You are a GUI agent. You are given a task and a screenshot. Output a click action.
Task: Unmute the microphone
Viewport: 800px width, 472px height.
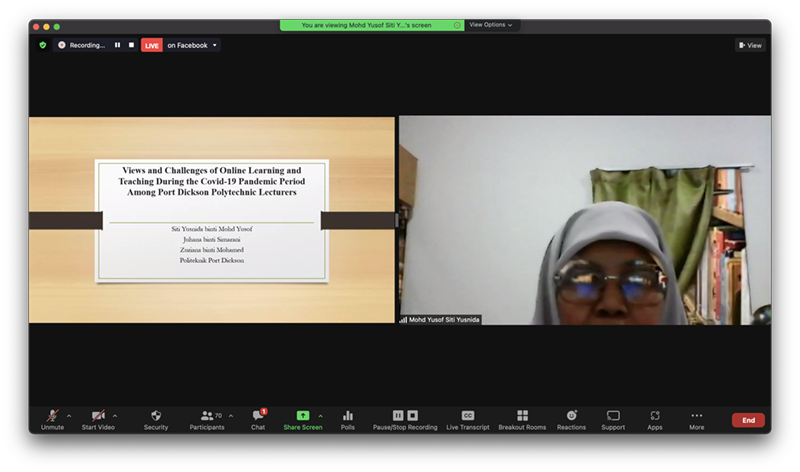tap(52, 415)
